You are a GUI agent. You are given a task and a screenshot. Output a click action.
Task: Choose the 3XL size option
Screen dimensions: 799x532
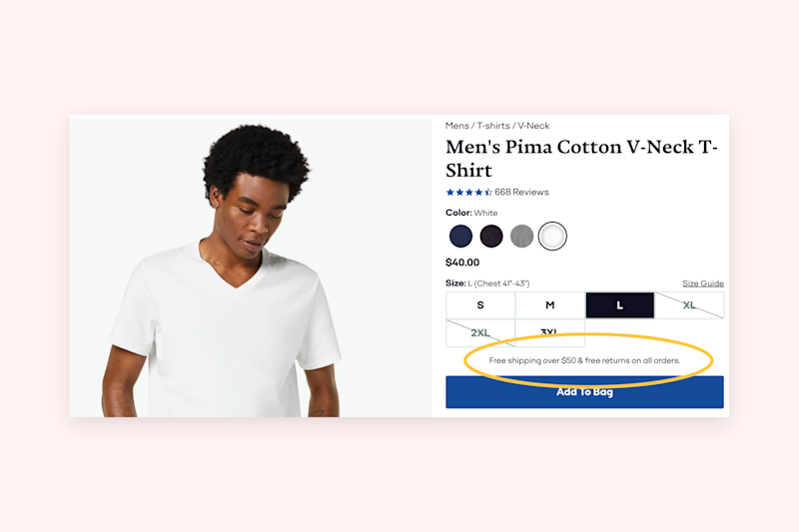coord(550,332)
